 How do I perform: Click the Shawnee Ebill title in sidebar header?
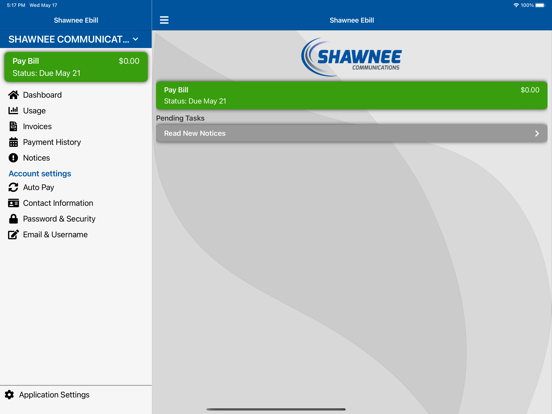tap(76, 20)
